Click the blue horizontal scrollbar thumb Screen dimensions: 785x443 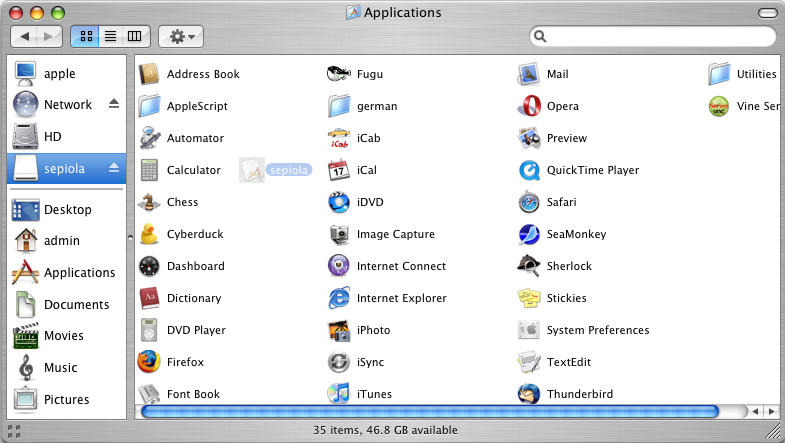(x=430, y=411)
